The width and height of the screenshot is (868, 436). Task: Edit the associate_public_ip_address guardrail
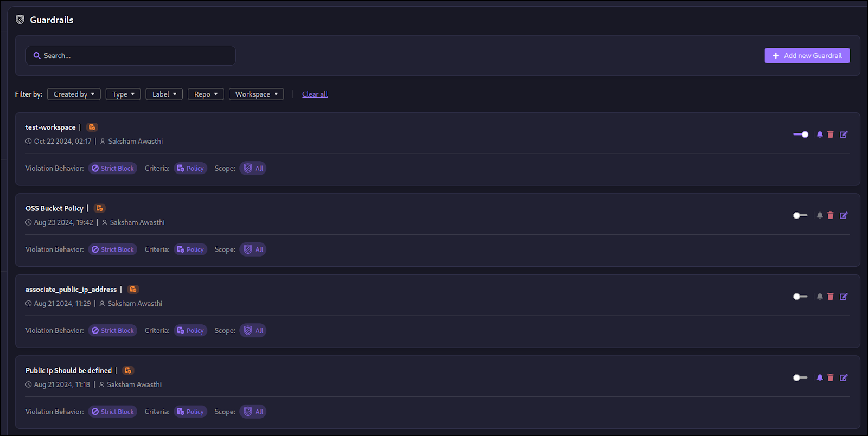tap(844, 297)
